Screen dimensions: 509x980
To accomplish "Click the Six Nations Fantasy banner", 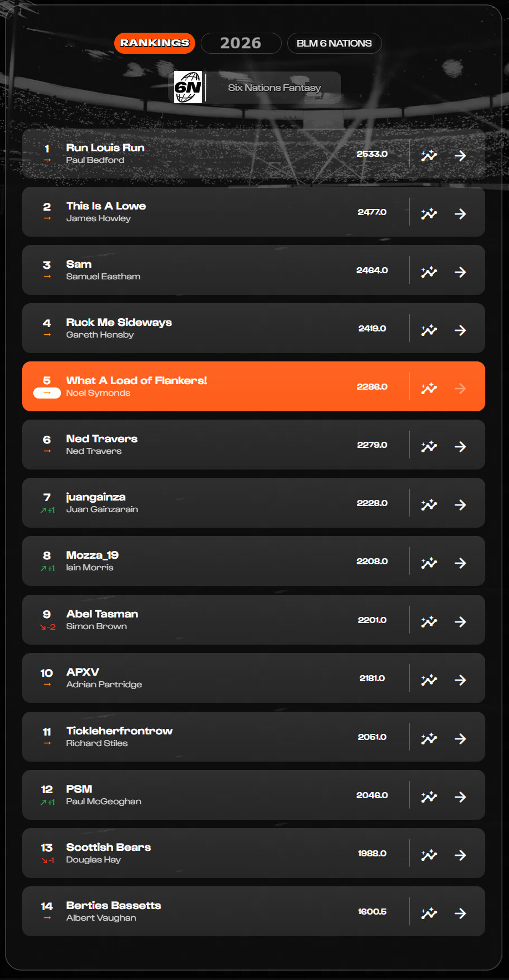I will 274,88.
